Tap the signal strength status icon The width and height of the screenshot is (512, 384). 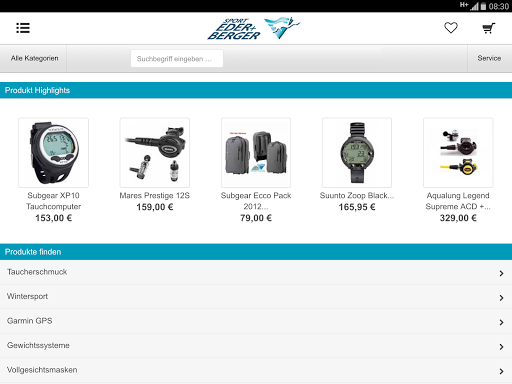475,6
